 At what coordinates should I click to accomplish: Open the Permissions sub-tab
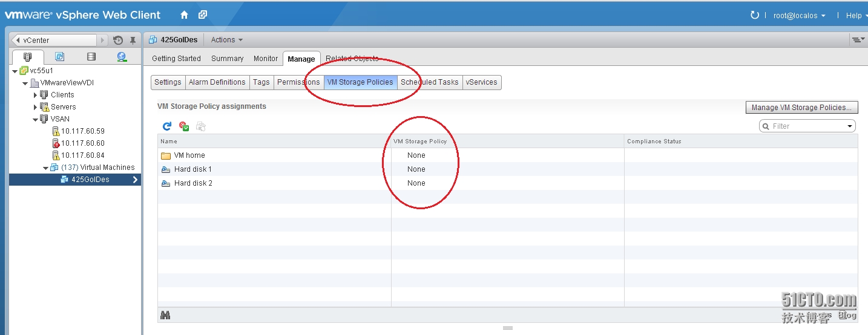coord(298,82)
